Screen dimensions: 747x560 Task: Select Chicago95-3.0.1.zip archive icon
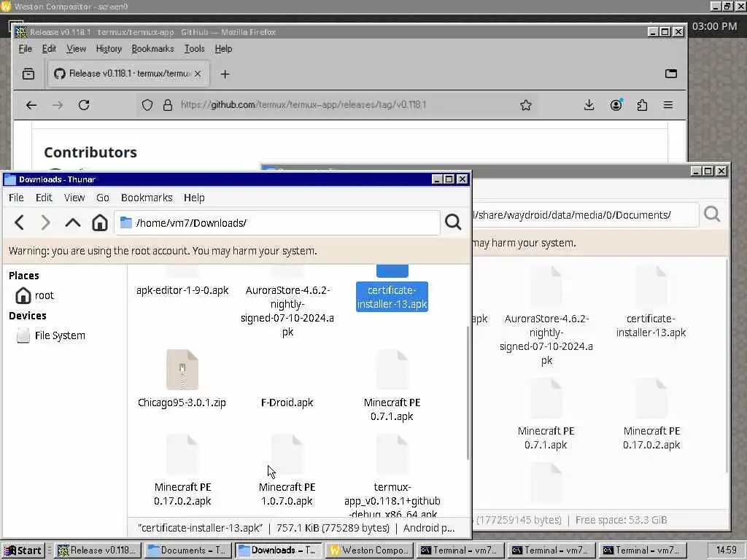pyautogui.click(x=182, y=370)
